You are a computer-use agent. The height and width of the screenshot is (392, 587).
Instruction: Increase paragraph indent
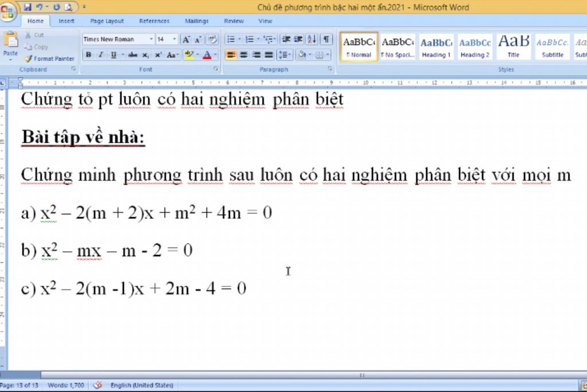[298, 40]
